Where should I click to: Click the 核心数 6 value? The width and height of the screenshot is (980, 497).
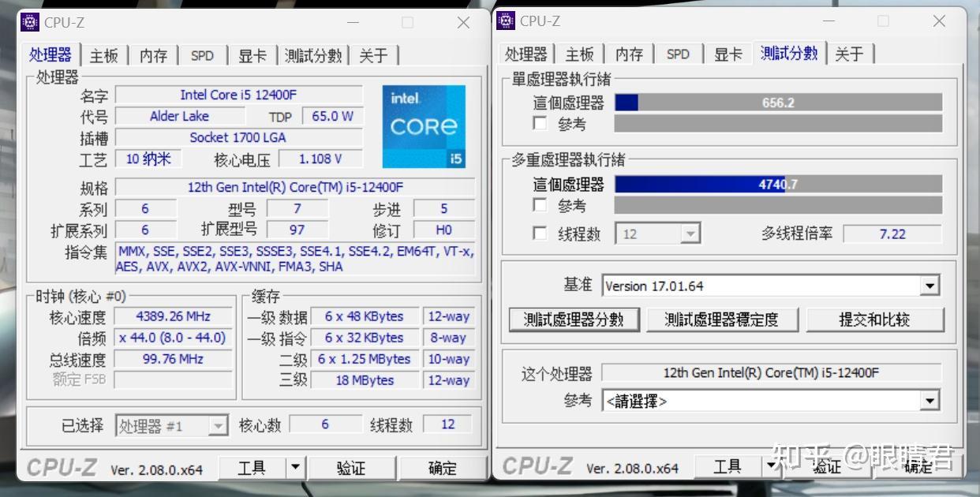pyautogui.click(x=325, y=424)
